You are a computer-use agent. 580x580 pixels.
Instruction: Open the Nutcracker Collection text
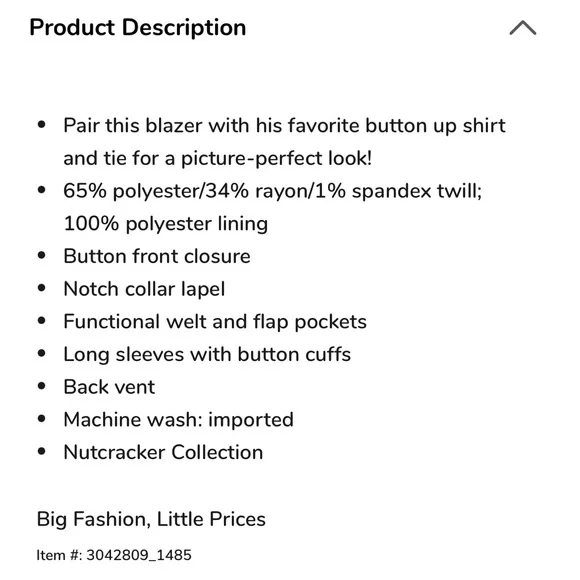[x=163, y=452]
